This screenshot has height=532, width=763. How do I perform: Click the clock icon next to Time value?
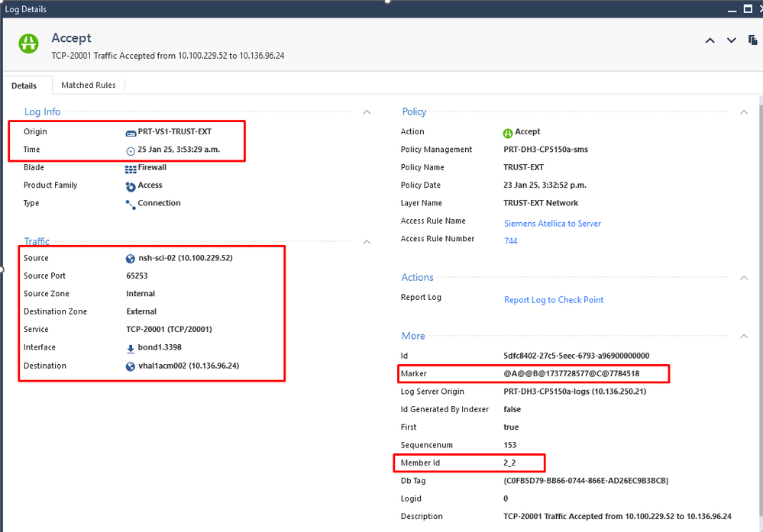[131, 150]
